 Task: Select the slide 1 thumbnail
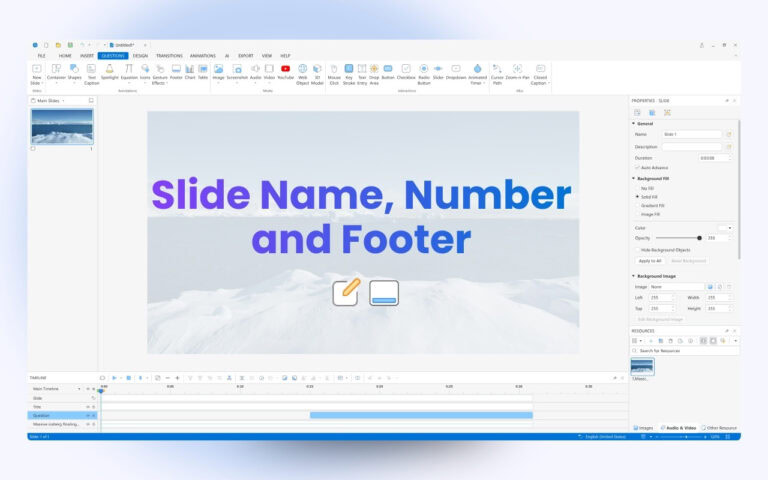pyautogui.click(x=62, y=126)
